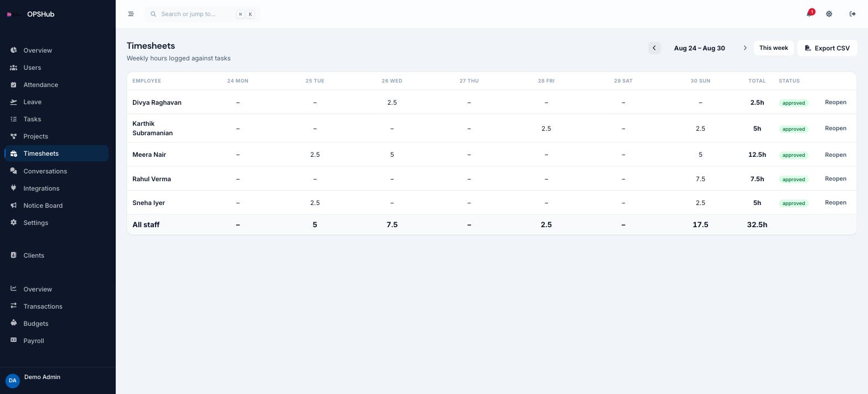Export timesheets as CSV

pos(827,48)
